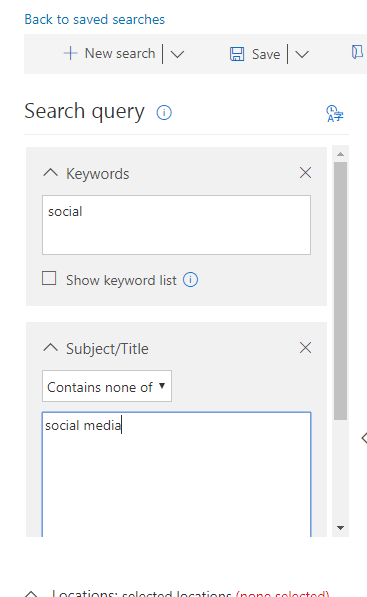
Task: Collapse the Subject/Title section
Action: click(51, 348)
